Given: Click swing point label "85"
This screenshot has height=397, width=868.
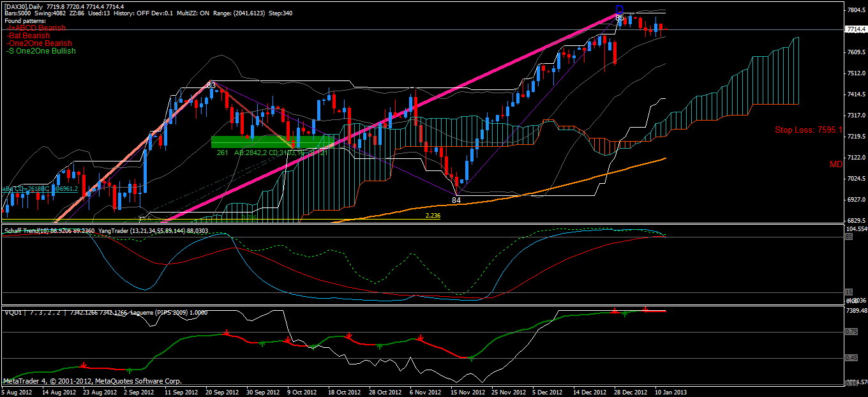Looking at the screenshot, I should point(619,19).
